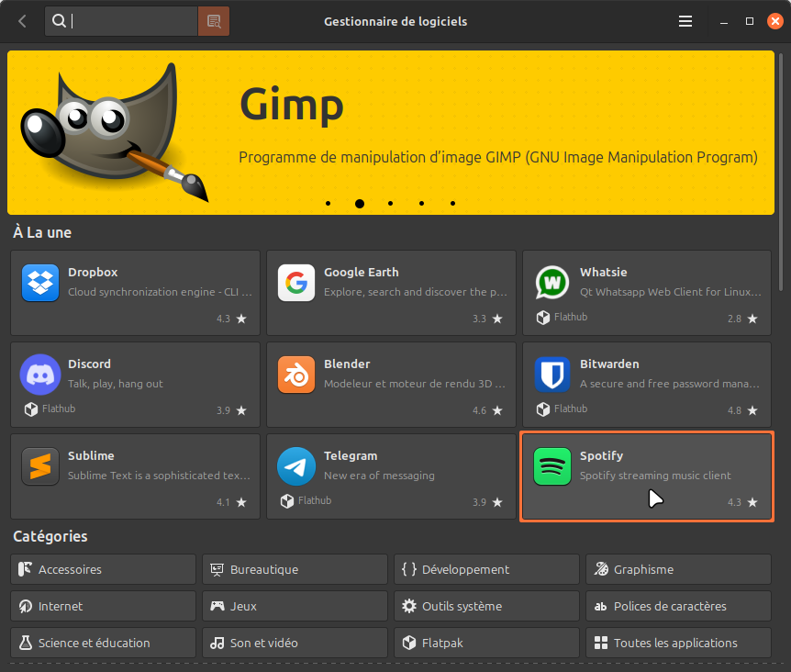Open the Discord app icon

click(40, 375)
